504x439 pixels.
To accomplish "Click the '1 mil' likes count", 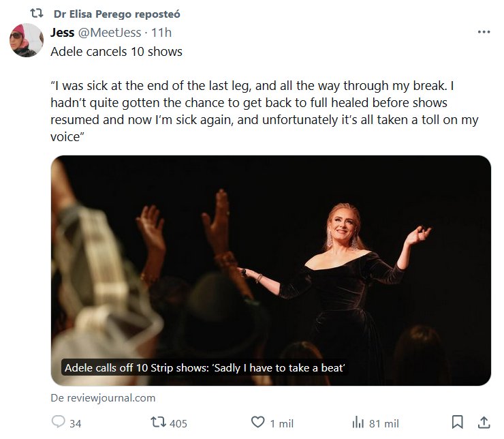I will point(281,423).
